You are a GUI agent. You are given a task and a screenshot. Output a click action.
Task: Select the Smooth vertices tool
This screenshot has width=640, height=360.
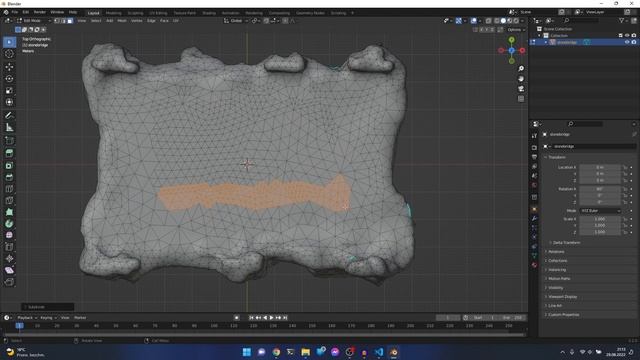pyautogui.click(x=9, y=235)
